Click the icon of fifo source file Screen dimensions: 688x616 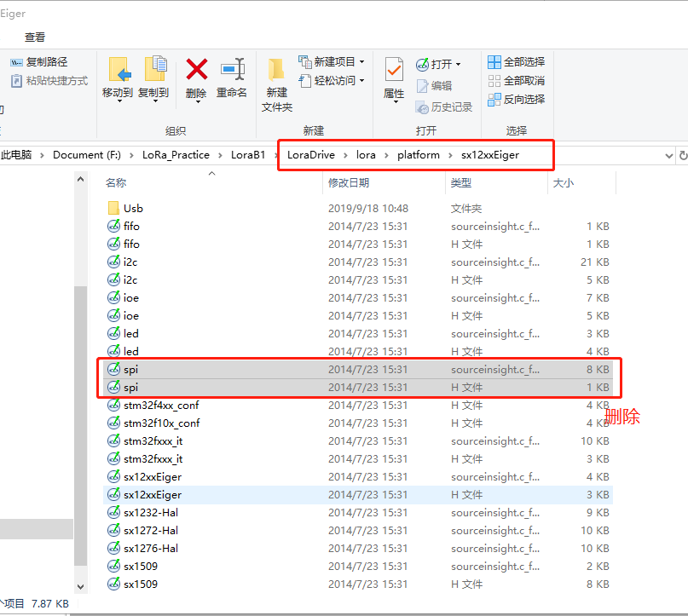(113, 226)
